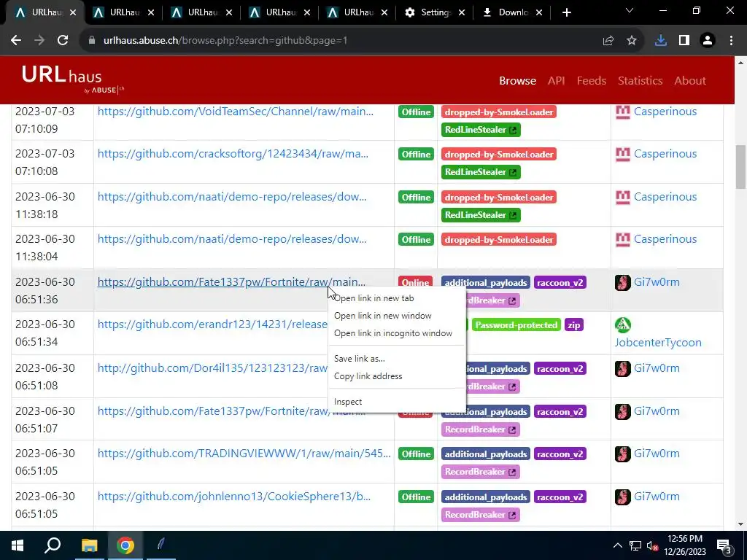The height and width of the screenshot is (560, 747).
Task: Click raccoon_v2 tag in TRADINGVIEWWW row
Action: pos(560,454)
